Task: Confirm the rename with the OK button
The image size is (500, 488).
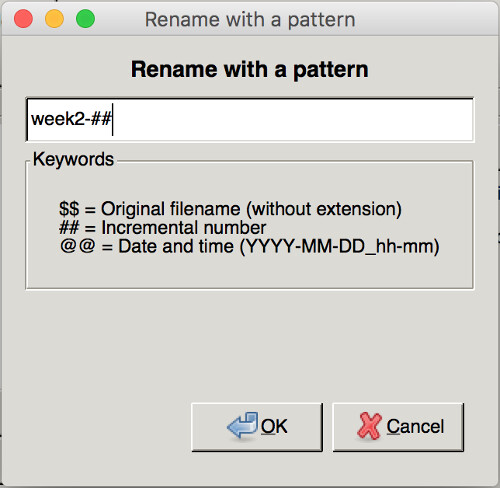Action: coord(257,427)
